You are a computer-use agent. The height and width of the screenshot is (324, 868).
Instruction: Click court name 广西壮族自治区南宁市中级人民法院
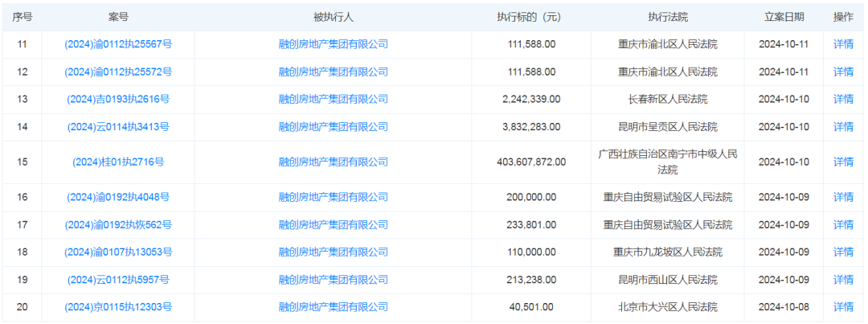[668, 162]
